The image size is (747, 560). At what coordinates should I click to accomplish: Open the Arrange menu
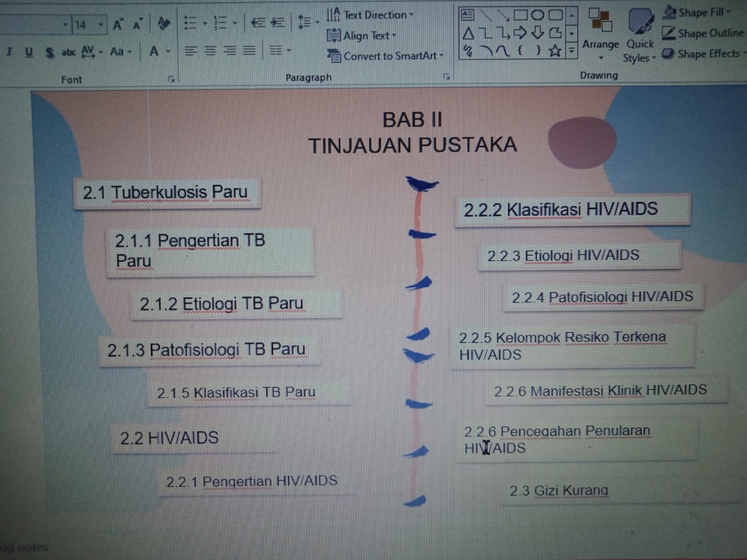click(600, 37)
